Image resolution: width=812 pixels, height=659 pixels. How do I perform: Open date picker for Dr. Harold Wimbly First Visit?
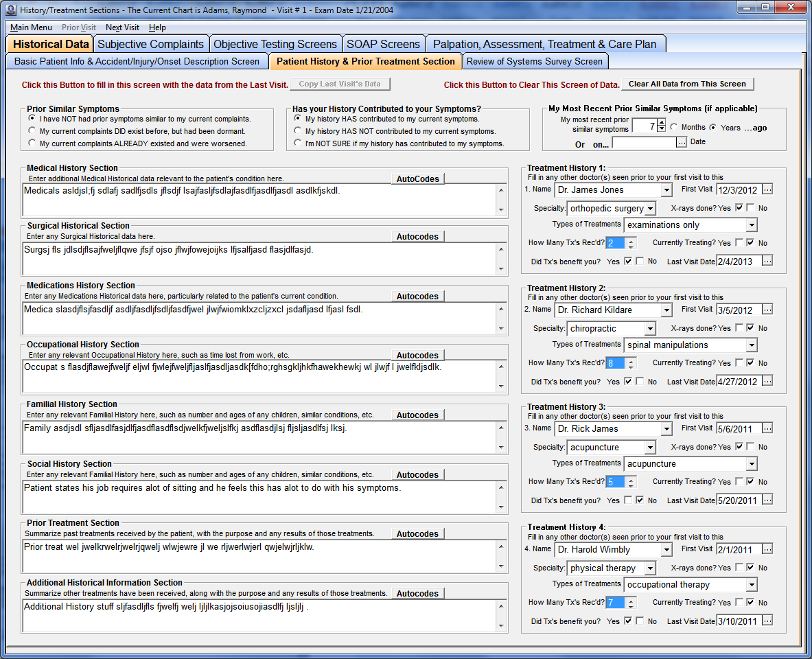point(767,549)
